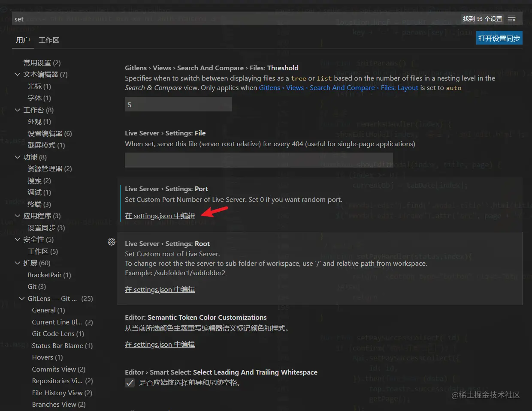Select Repositories Vi... (2) entry

coord(62,381)
